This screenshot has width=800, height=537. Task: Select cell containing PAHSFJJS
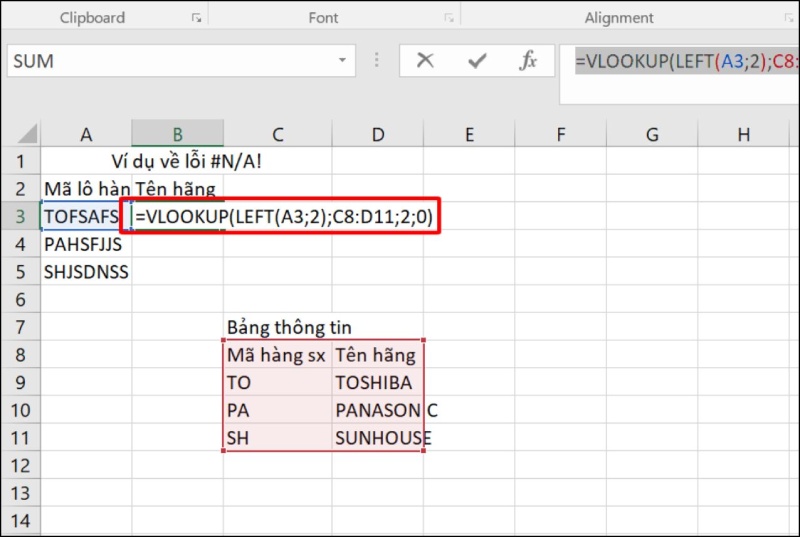[x=86, y=244]
